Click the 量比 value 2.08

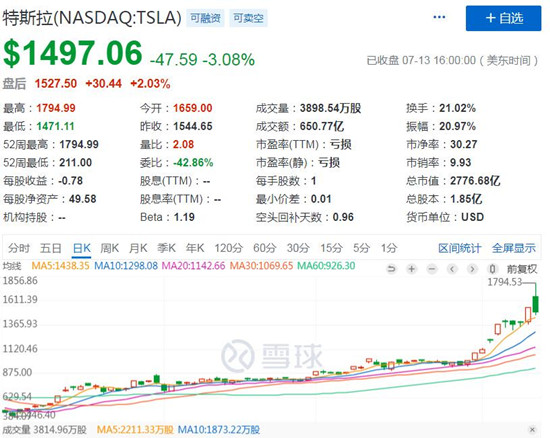click(183, 144)
